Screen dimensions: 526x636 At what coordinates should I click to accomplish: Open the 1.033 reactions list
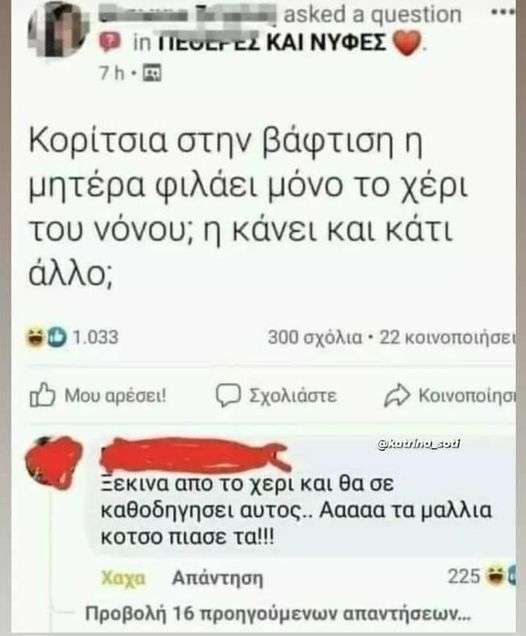coord(95,337)
